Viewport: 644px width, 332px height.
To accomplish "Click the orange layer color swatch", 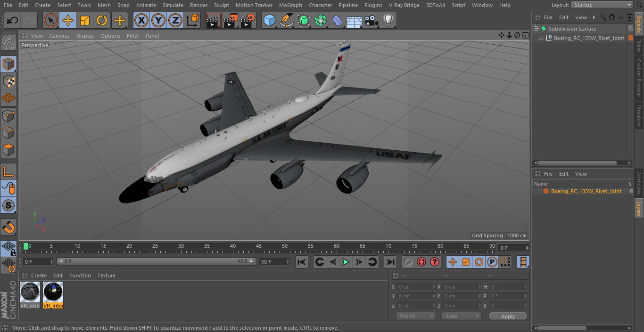I will (546, 191).
